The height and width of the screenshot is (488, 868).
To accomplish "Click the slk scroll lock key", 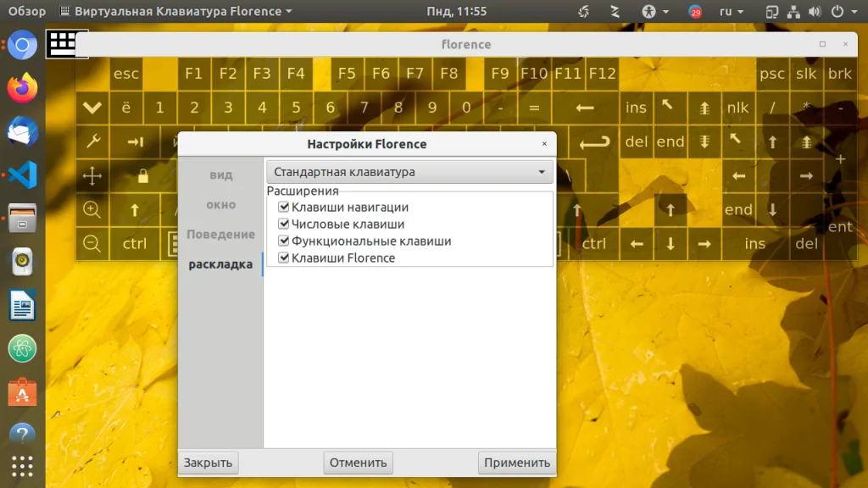I will pyautogui.click(x=806, y=74).
